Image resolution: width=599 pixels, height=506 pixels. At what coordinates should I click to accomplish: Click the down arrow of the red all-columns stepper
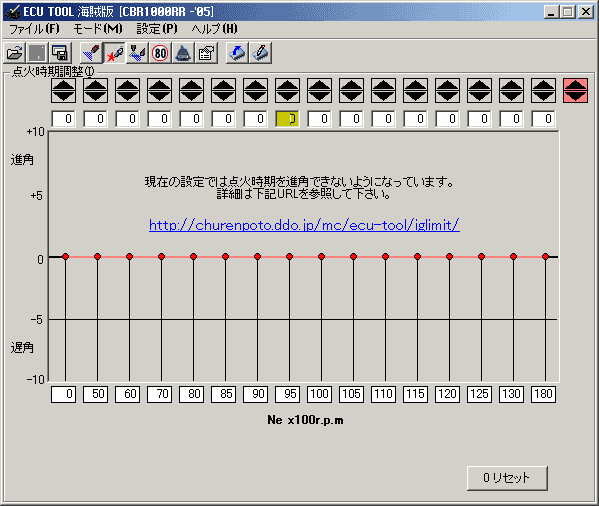click(x=575, y=96)
